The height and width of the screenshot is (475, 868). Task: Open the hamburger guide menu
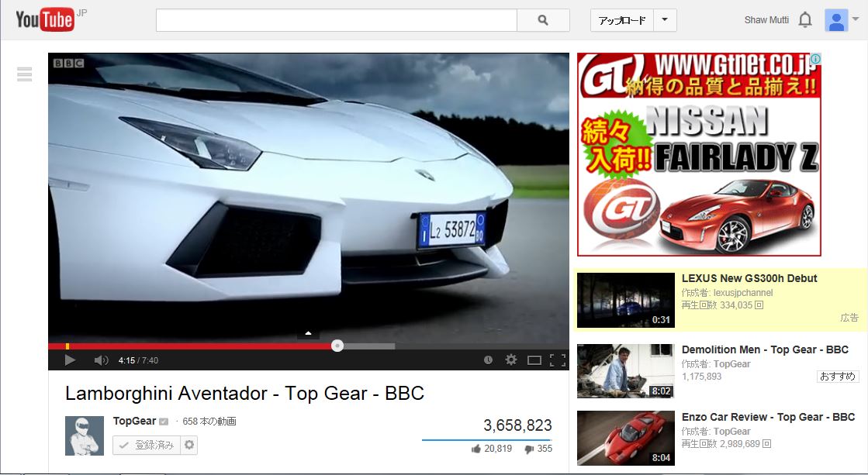(24, 74)
